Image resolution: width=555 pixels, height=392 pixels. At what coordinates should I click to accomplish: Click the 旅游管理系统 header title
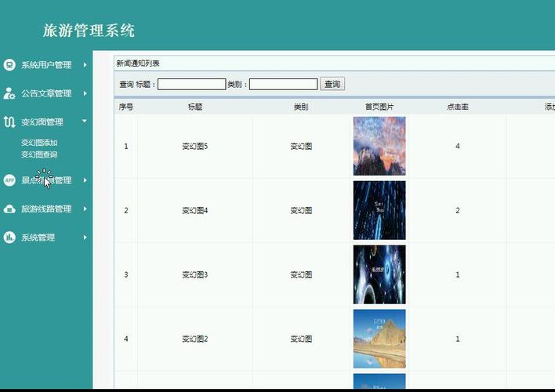tap(89, 31)
